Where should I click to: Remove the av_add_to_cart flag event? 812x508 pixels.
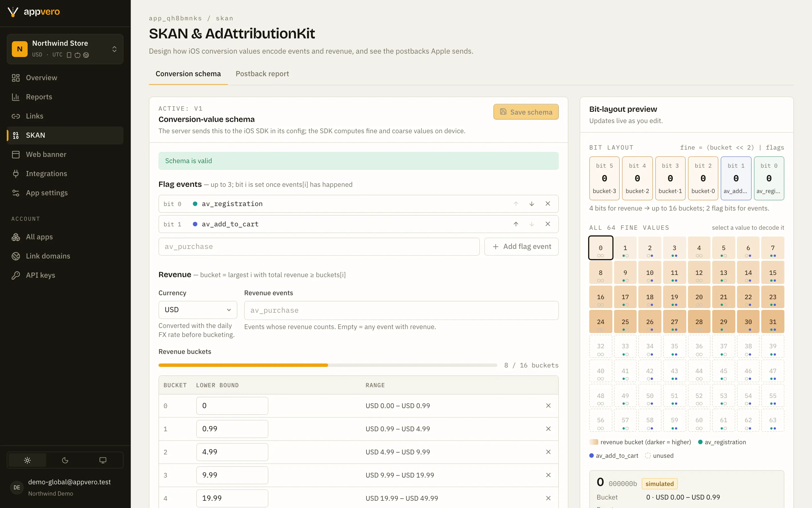click(548, 224)
